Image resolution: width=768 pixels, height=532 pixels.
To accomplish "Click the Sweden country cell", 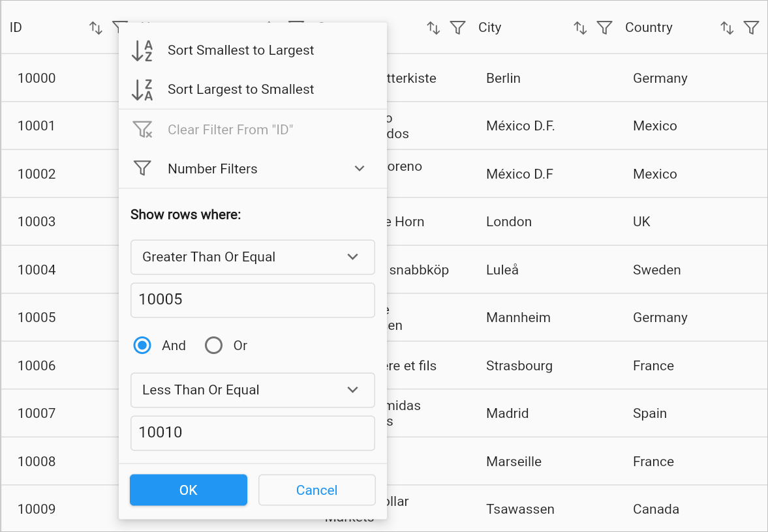I will tap(657, 270).
